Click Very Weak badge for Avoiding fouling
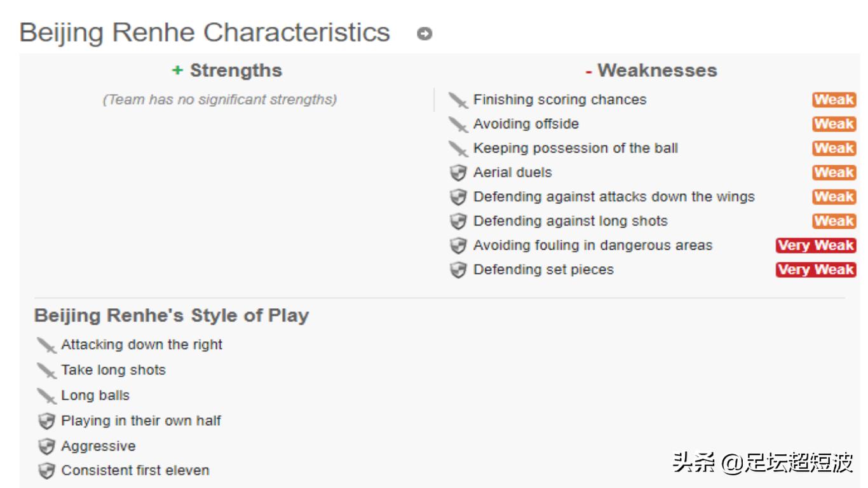Viewport: 868px width, 488px height. (x=815, y=245)
